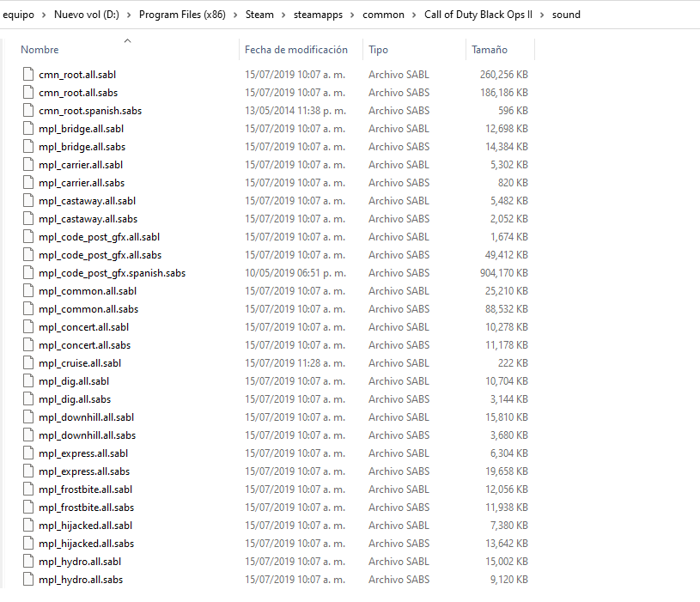The height and width of the screenshot is (602, 700).
Task: Select the file mpl_frostbite.all.sabs
Action: (x=86, y=508)
